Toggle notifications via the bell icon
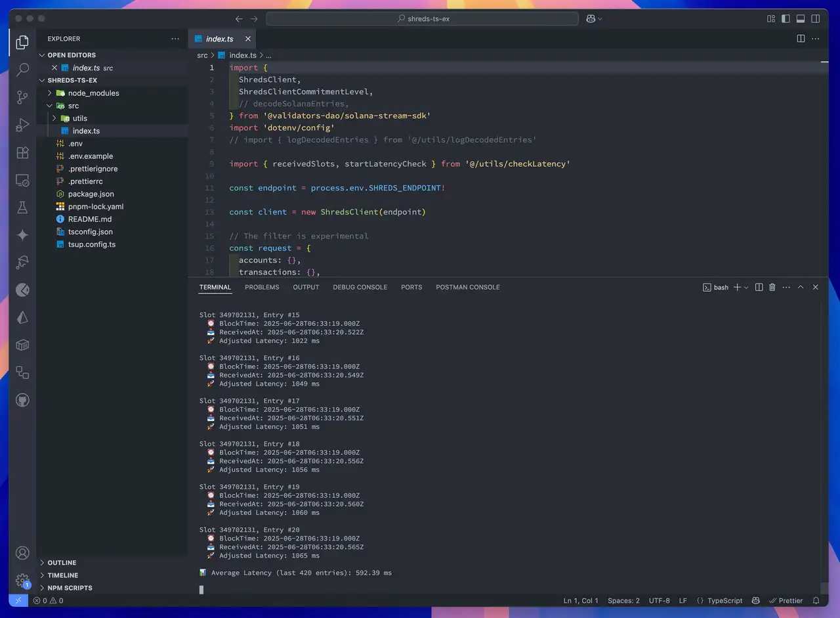This screenshot has height=618, width=840. click(816, 600)
